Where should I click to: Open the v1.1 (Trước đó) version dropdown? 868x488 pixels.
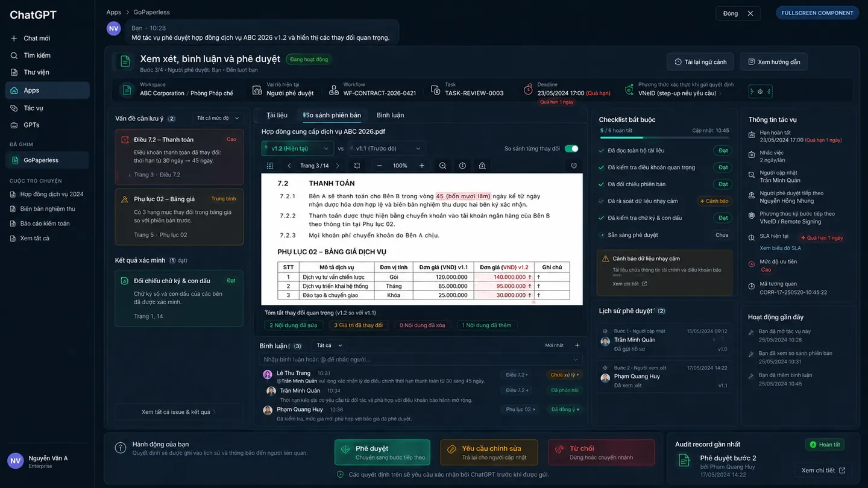pos(387,148)
